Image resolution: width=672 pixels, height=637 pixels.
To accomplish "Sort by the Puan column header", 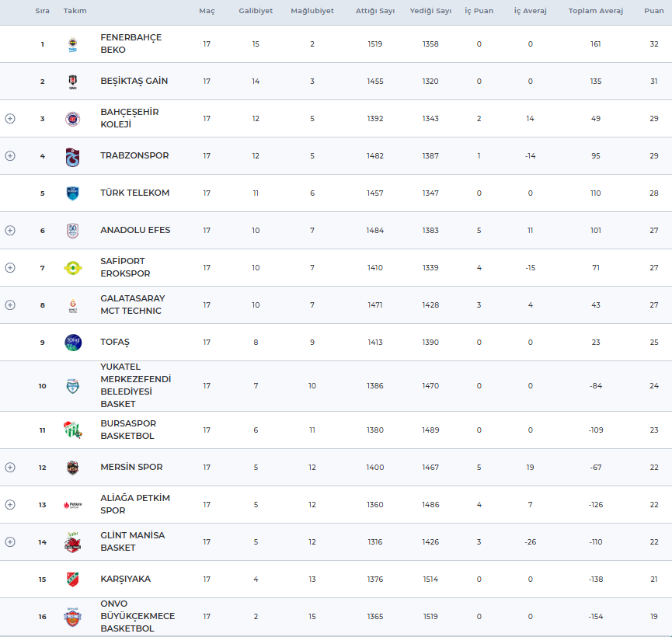I will (653, 12).
